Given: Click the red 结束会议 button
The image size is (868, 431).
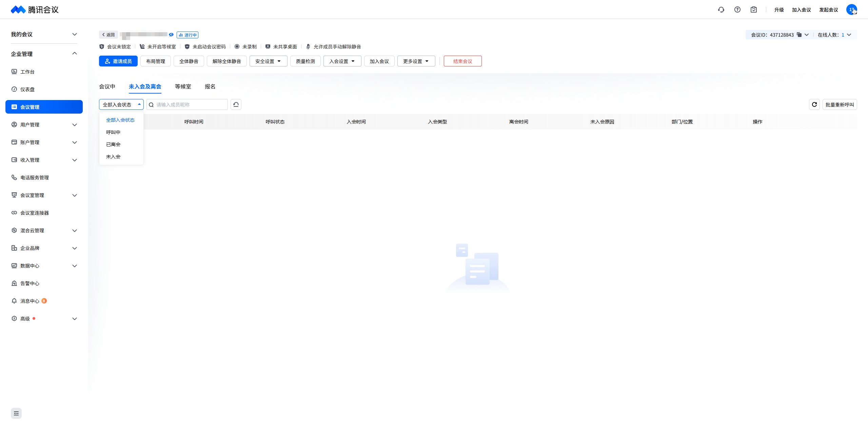Looking at the screenshot, I should point(462,61).
